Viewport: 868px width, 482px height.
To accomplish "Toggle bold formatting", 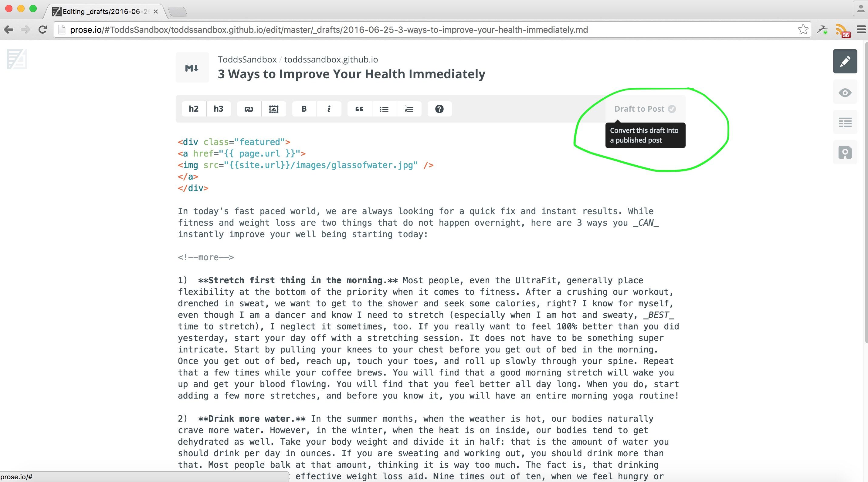I will [304, 109].
